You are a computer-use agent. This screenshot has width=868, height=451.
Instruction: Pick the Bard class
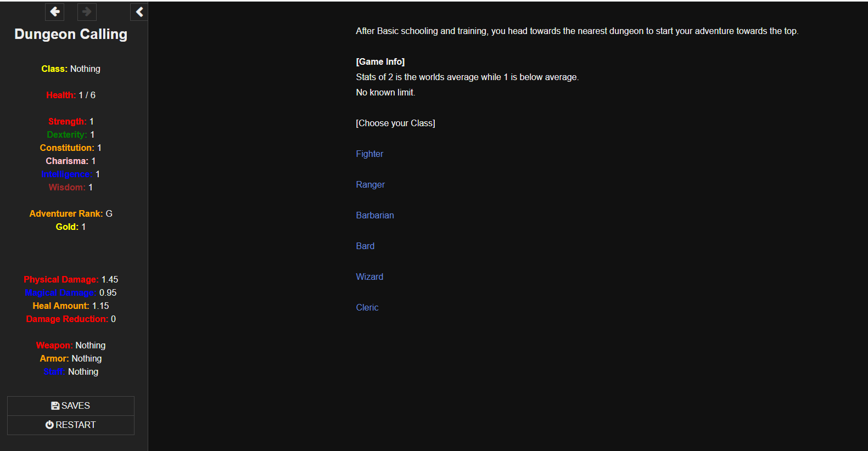click(365, 246)
